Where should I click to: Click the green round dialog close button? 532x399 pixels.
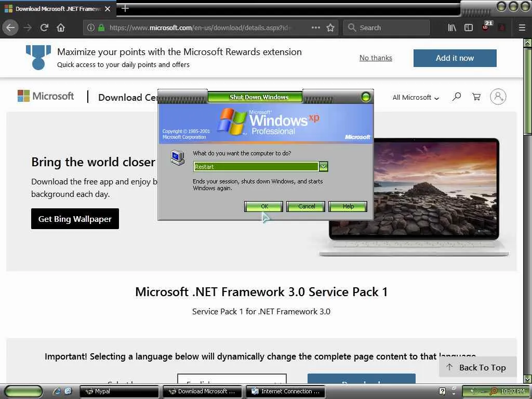click(x=366, y=97)
